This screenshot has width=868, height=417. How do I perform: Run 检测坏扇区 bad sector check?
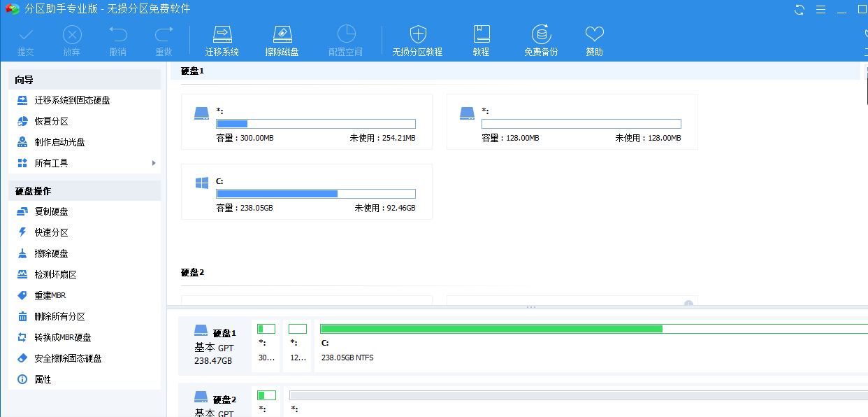pyautogui.click(x=85, y=274)
